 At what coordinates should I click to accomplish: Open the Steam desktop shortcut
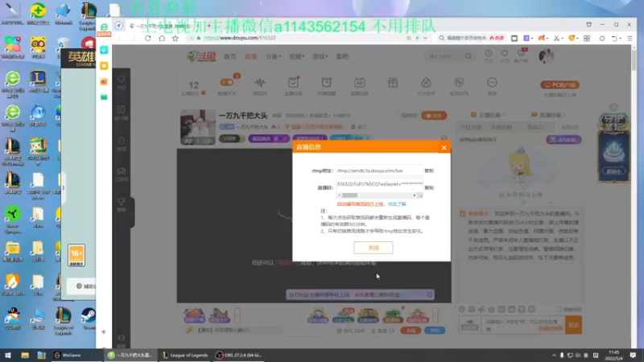click(x=89, y=319)
